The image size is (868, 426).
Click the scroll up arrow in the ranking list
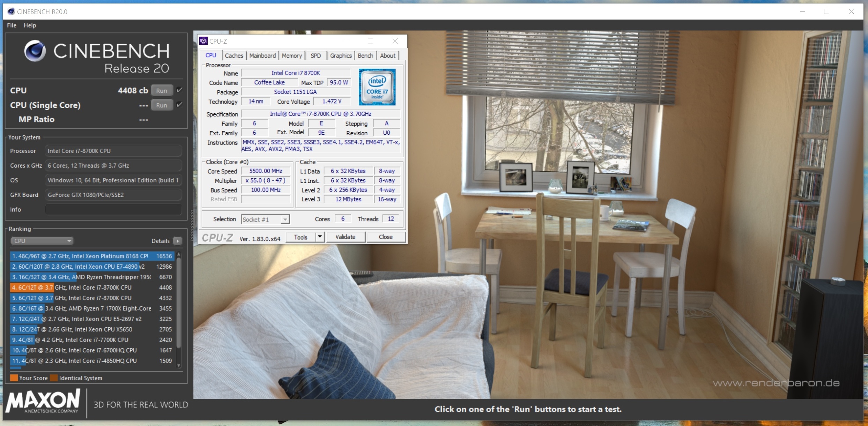point(179,255)
